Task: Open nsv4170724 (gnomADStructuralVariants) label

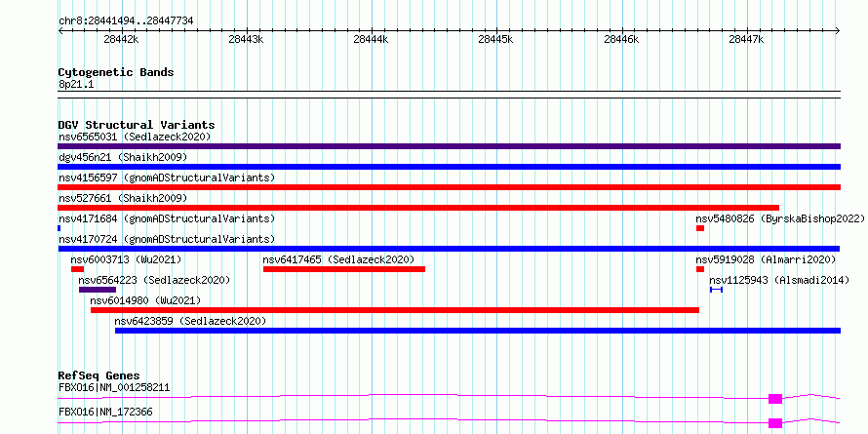Action: tap(167, 239)
